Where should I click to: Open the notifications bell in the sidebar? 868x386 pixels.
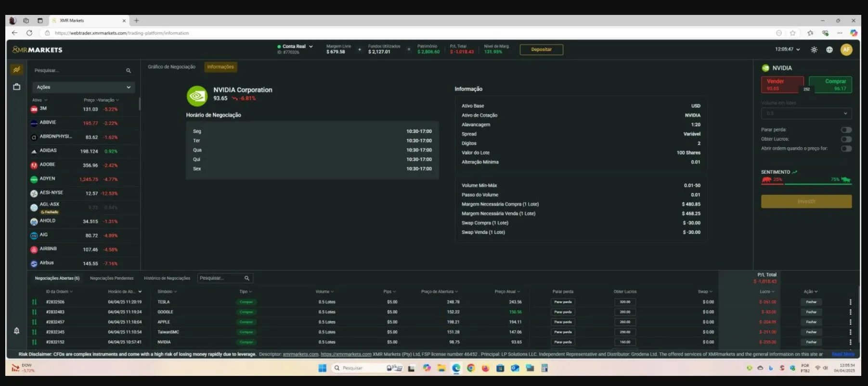click(16, 331)
